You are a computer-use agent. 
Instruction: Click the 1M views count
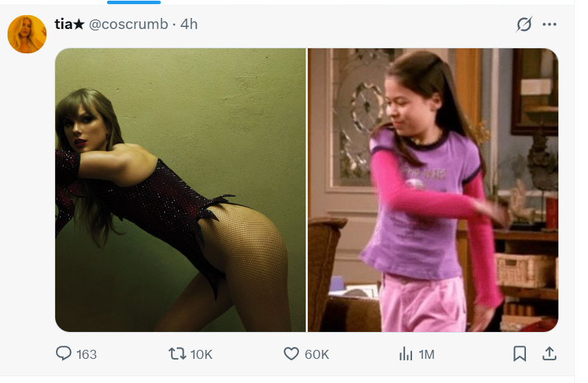427,355
